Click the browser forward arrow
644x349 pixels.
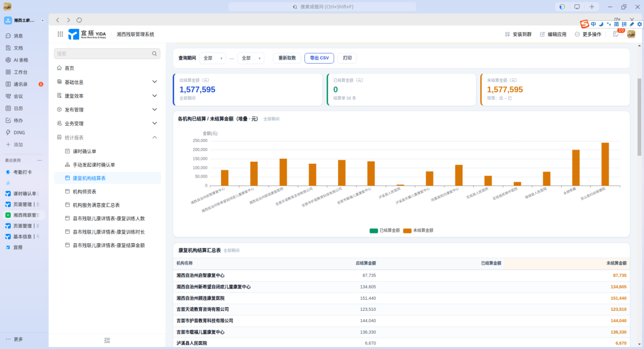[69, 20]
